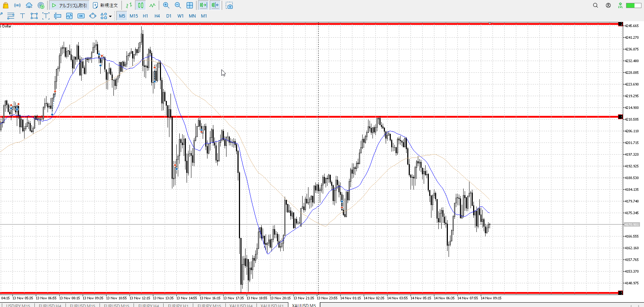The height and width of the screenshot is (307, 644).
Task: Switch chart to candlestick display
Action: pos(141,5)
